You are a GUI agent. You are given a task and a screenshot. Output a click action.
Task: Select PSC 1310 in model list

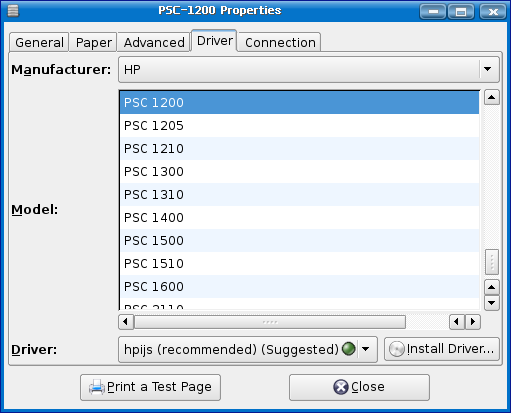coord(299,194)
